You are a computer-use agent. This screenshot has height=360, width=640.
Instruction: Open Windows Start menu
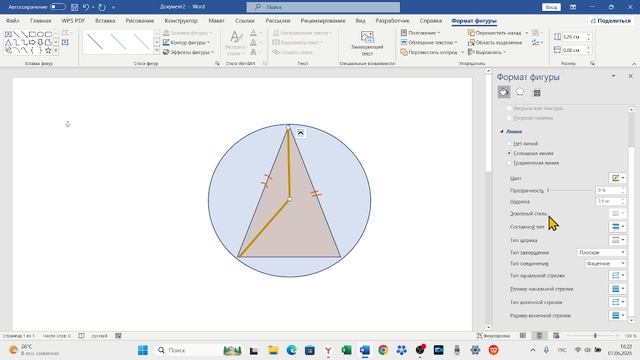click(x=143, y=350)
